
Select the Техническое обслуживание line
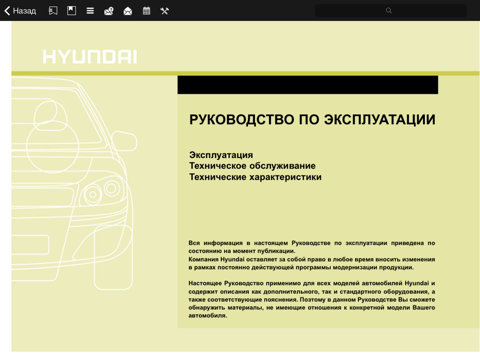point(252,166)
